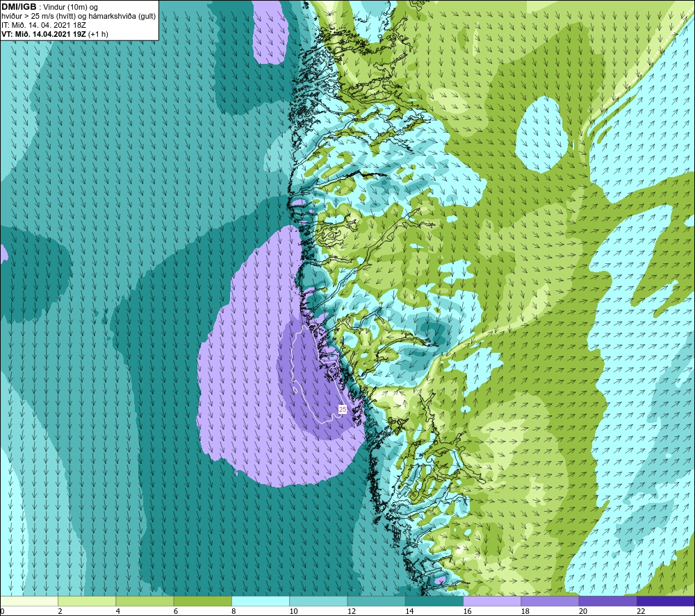Click the dark purple legend swatch above 22
The image size is (695, 616).
point(666,601)
